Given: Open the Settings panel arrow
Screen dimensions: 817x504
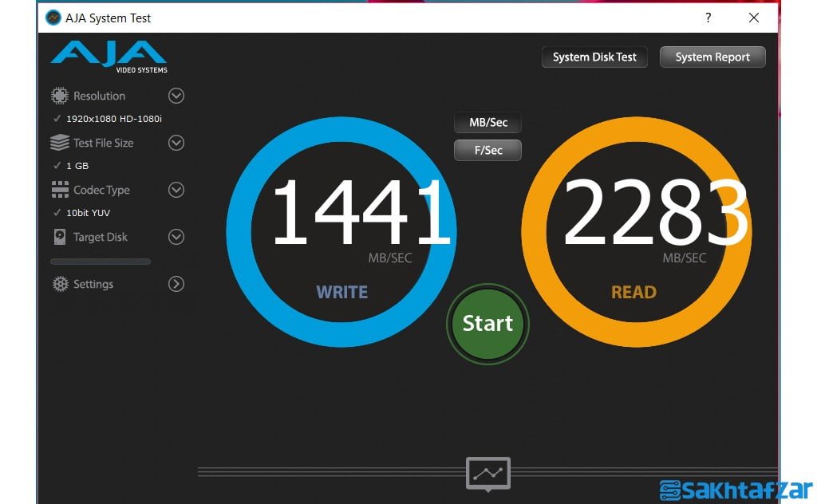Looking at the screenshot, I should click(176, 284).
